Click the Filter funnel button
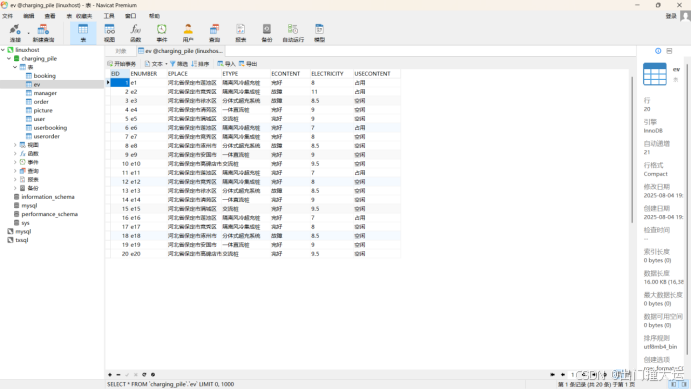 point(179,64)
